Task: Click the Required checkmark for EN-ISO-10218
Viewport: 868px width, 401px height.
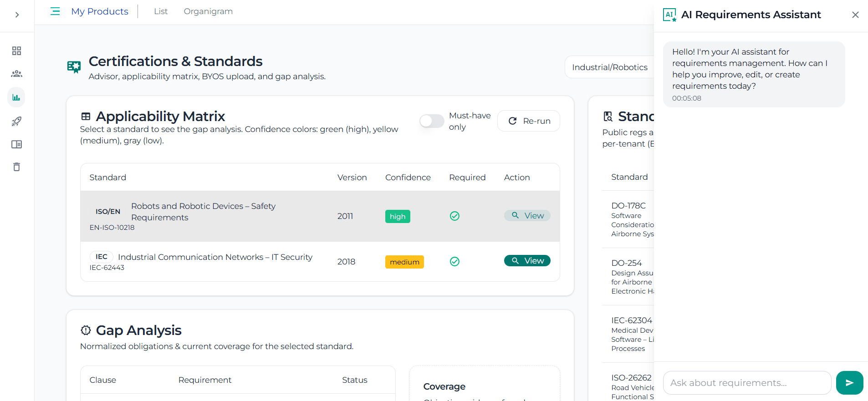Action: coord(454,216)
